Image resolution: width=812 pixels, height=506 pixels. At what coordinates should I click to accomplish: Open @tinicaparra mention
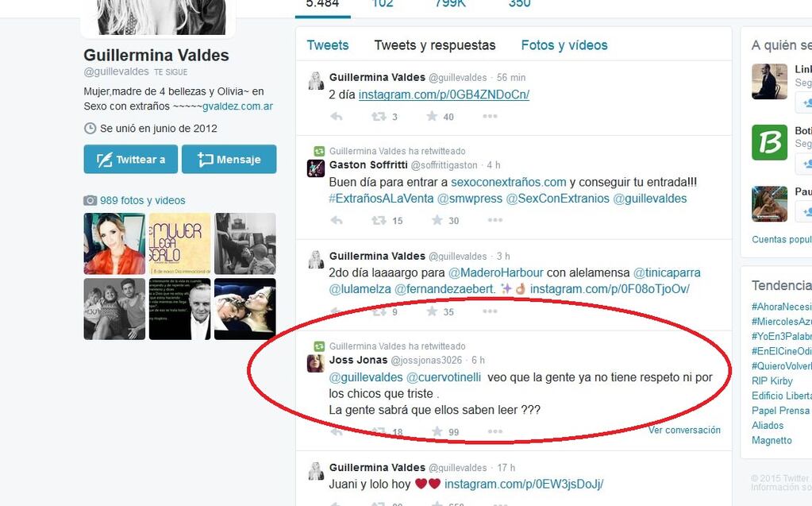point(667,272)
